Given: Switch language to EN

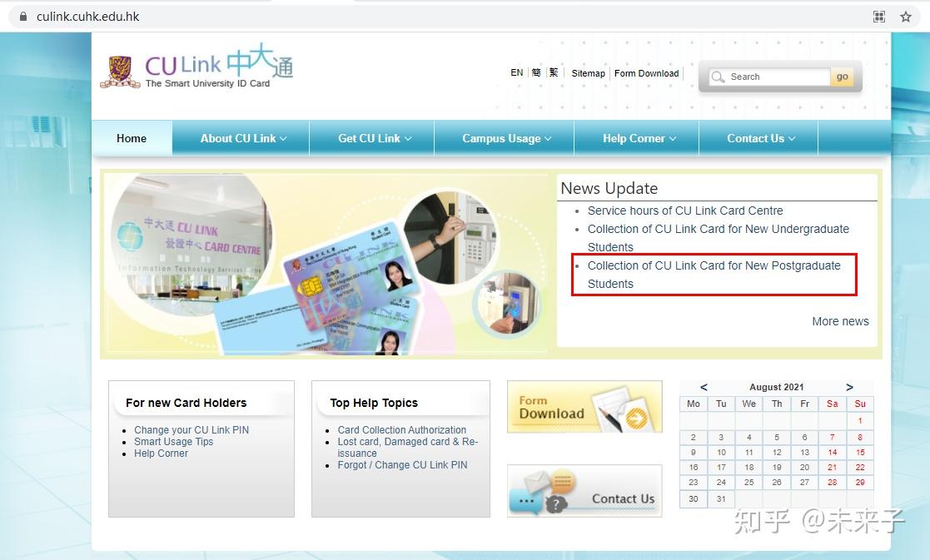Looking at the screenshot, I should (x=516, y=72).
